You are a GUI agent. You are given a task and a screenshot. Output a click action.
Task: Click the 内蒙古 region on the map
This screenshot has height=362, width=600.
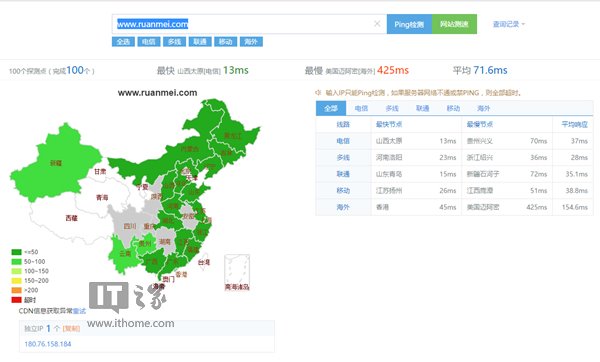pos(190,148)
